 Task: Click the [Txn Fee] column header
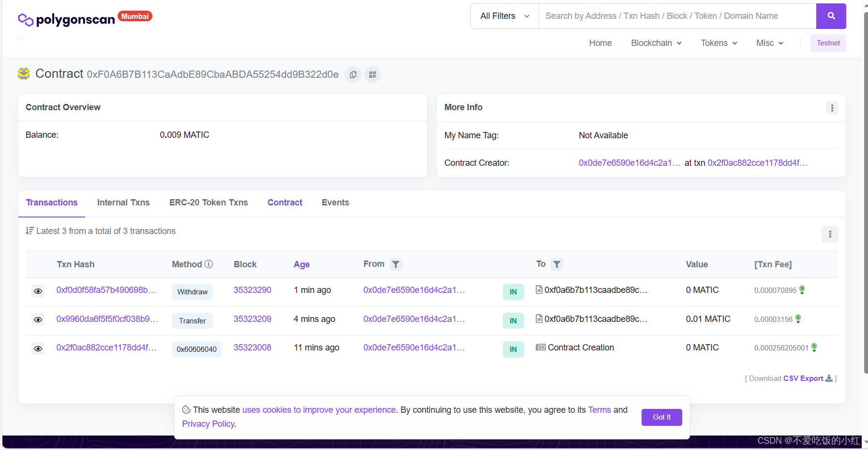click(773, 264)
